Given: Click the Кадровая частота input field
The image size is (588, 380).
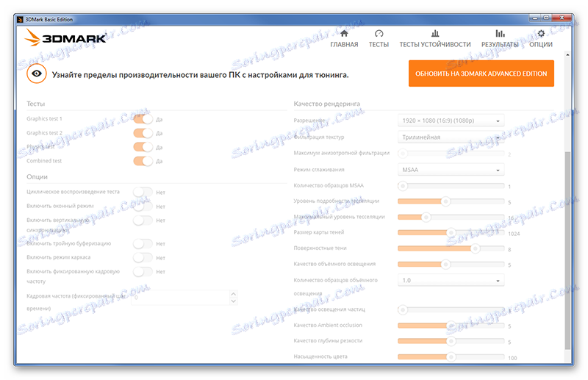Looking at the screenshot, I should coord(180,298).
